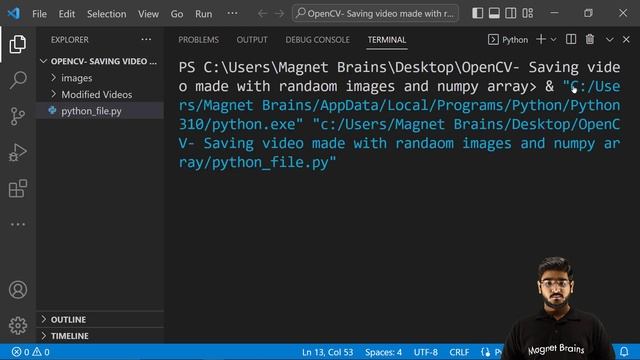Click the EXPLORER panel title
This screenshot has width=640, height=360.
[x=69, y=40]
